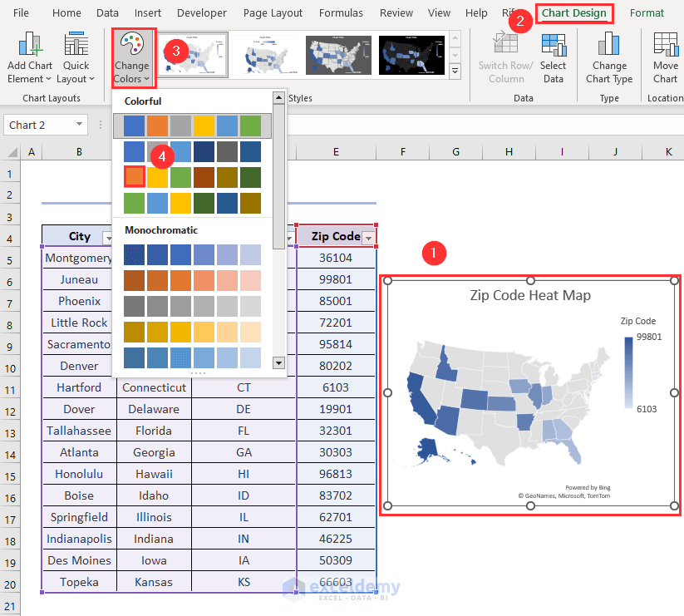Select the Chart Design ribbon tab

573,12
